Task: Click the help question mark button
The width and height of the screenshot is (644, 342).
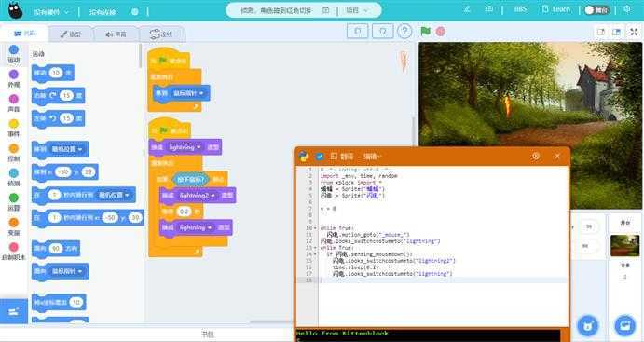Action: [x=404, y=32]
